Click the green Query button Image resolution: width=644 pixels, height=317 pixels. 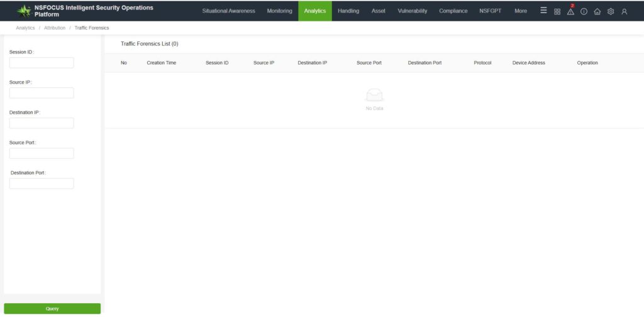[x=52, y=309]
